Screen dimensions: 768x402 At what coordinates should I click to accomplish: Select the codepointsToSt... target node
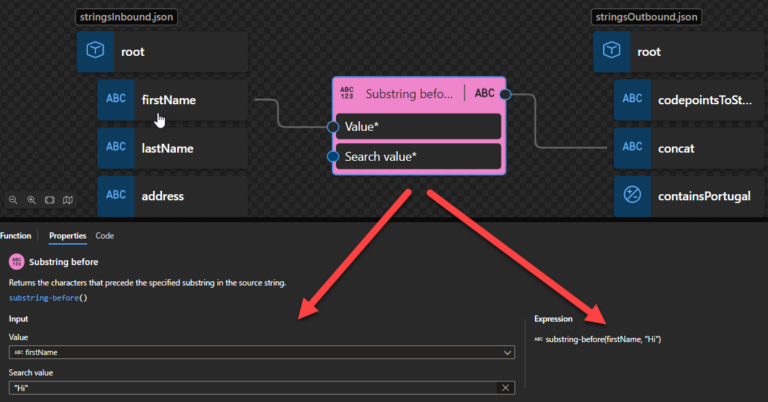pyautogui.click(x=689, y=100)
